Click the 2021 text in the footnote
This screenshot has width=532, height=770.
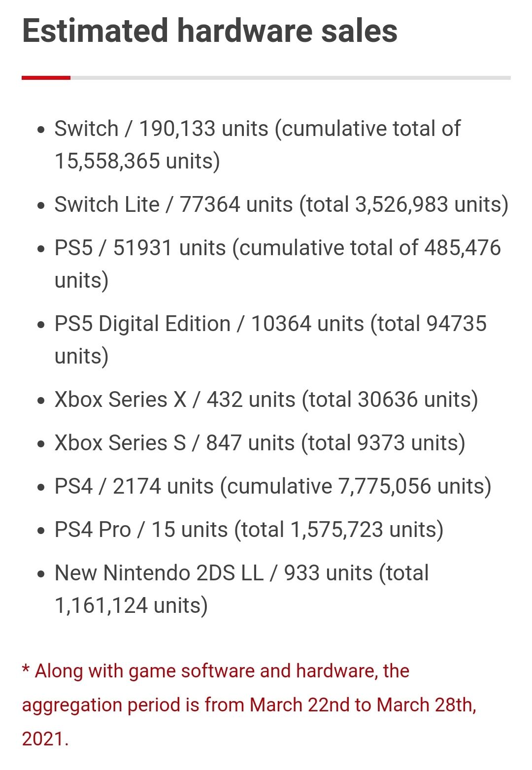click(45, 739)
